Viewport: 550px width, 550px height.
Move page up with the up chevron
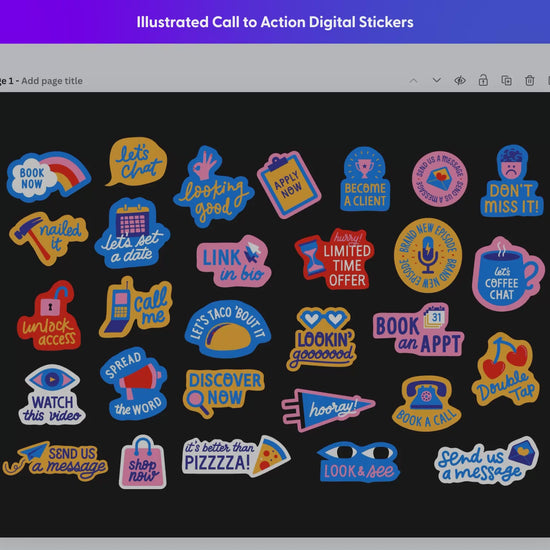(413, 81)
